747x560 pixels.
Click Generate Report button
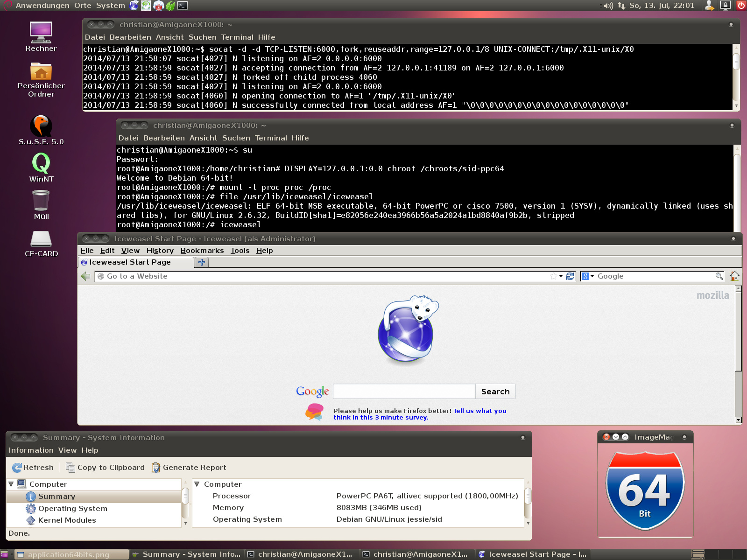tap(189, 468)
